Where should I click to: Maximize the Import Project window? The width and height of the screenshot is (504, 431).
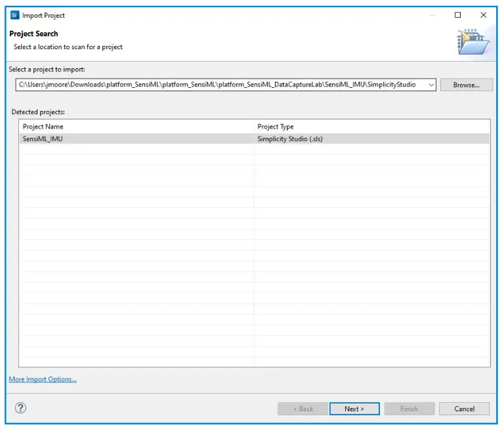coord(457,15)
